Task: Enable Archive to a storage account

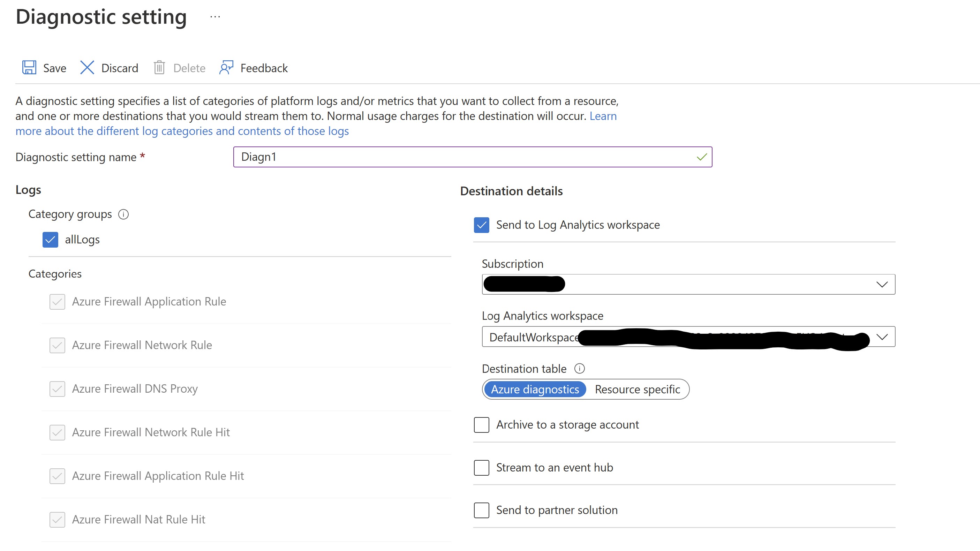Action: (x=481, y=425)
